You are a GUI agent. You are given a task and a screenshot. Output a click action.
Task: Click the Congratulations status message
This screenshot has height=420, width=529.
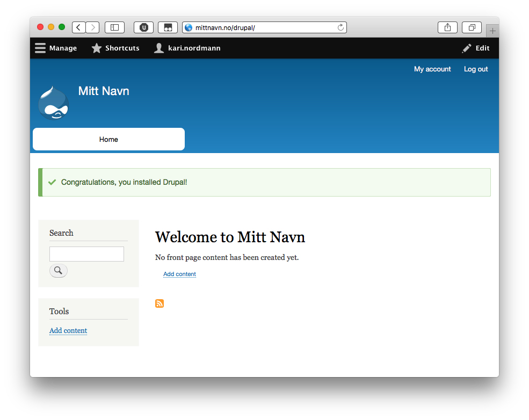point(264,182)
